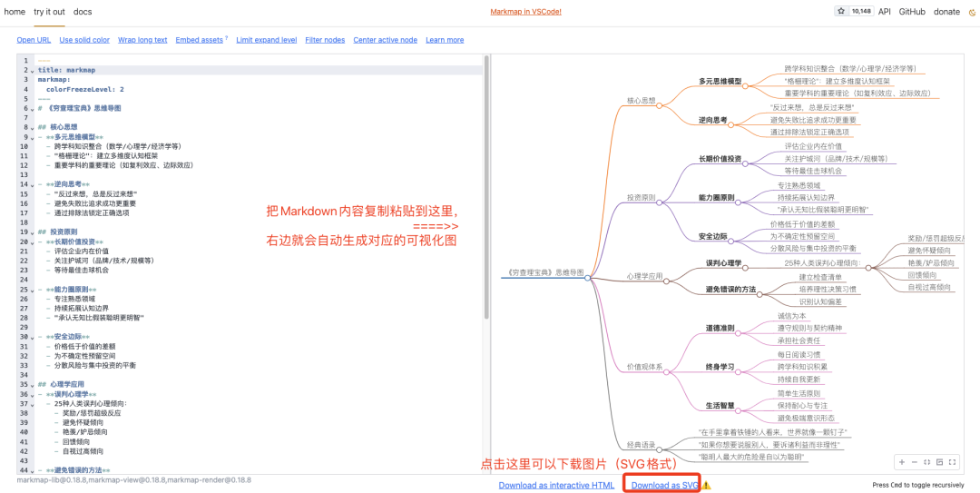Click the Download as SVG link

click(665, 485)
